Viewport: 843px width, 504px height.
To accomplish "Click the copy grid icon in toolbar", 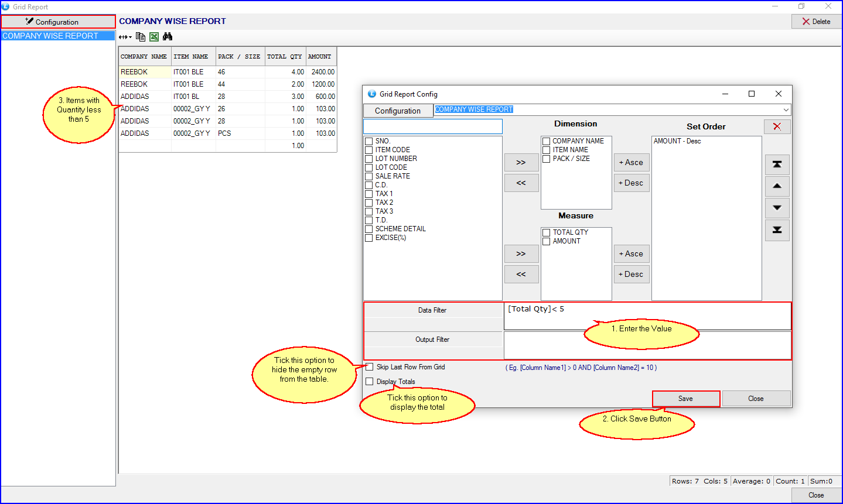I will [141, 37].
